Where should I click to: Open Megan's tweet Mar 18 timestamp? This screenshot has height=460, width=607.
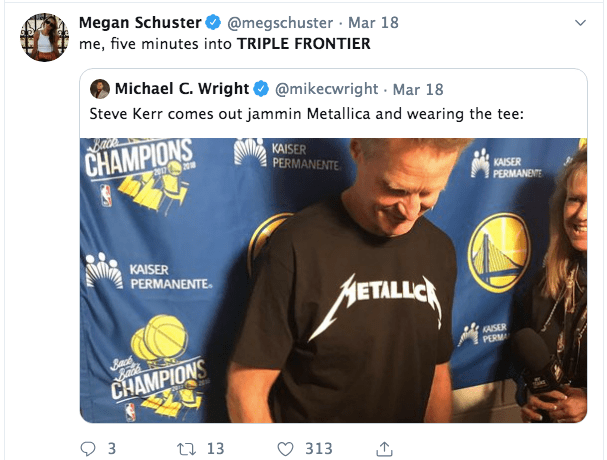point(361,23)
